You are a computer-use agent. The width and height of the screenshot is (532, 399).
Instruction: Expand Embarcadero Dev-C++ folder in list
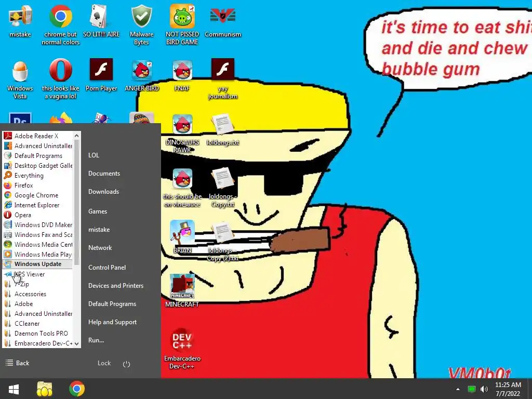coord(37,343)
